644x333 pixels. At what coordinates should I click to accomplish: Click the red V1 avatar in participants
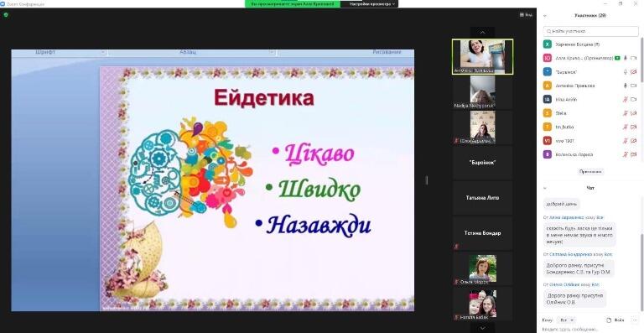click(547, 141)
